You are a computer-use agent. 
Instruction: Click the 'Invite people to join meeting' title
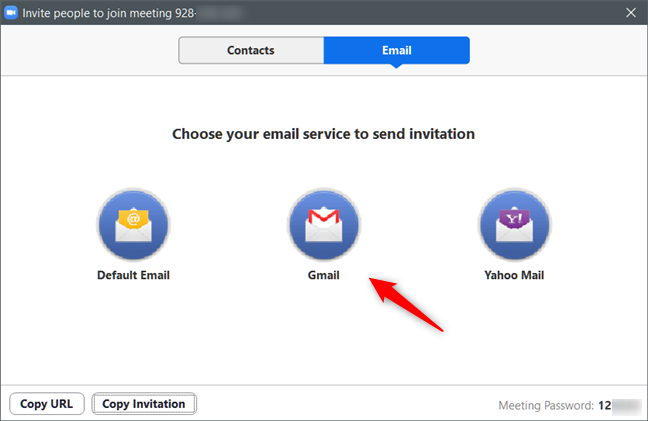[x=109, y=13]
